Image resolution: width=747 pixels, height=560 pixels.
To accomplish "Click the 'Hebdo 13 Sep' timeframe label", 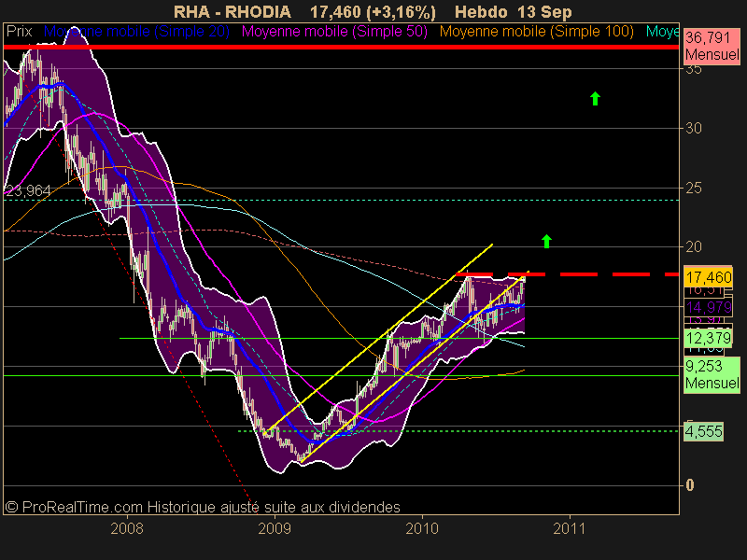I will [513, 11].
